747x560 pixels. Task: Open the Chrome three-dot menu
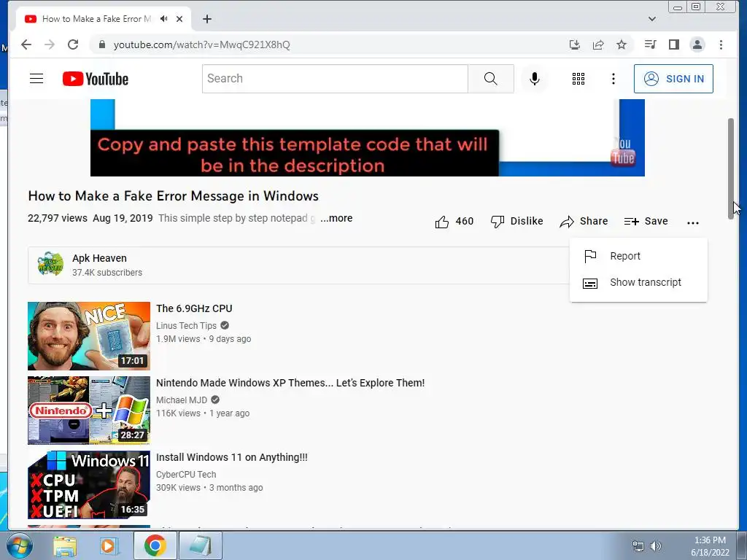(x=721, y=44)
